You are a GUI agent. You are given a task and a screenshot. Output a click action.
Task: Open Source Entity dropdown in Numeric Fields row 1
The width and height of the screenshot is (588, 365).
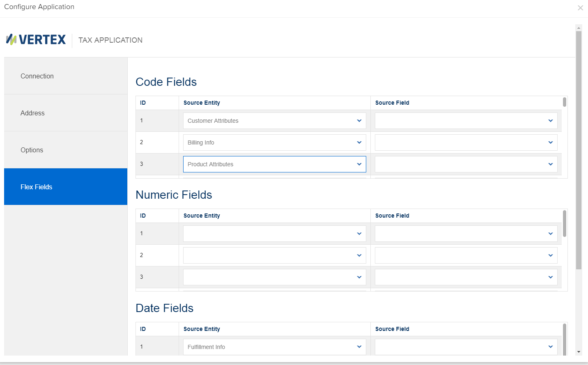click(x=358, y=233)
